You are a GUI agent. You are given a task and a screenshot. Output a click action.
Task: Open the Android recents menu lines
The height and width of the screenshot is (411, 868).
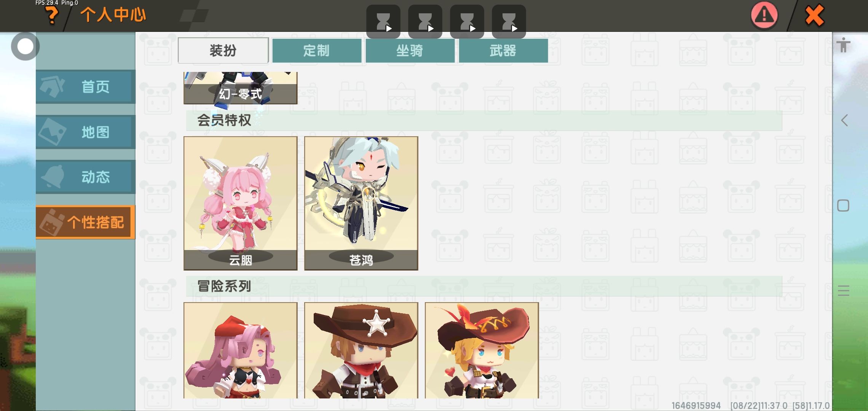pyautogui.click(x=844, y=291)
